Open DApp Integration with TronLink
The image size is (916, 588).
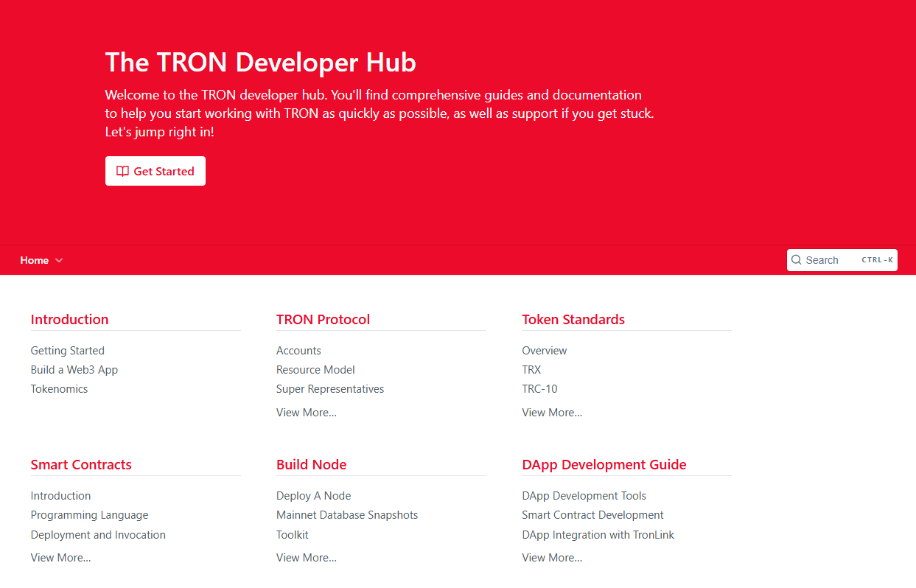598,535
